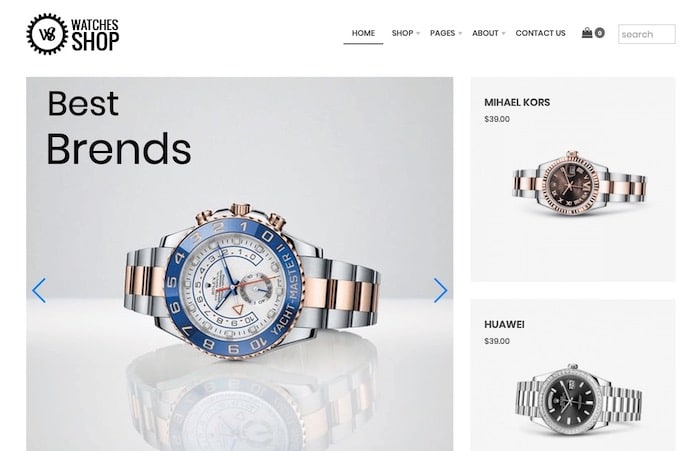Open the Shop menu item

click(x=402, y=33)
